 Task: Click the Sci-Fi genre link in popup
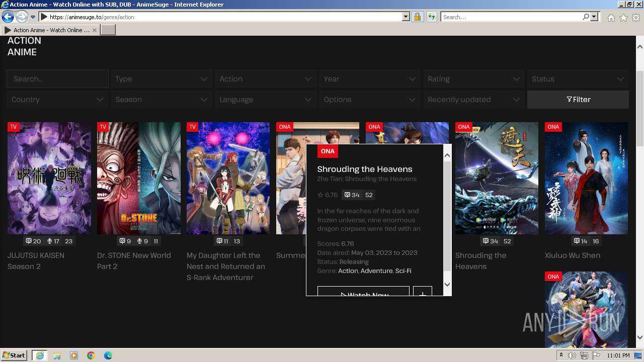coord(403,271)
